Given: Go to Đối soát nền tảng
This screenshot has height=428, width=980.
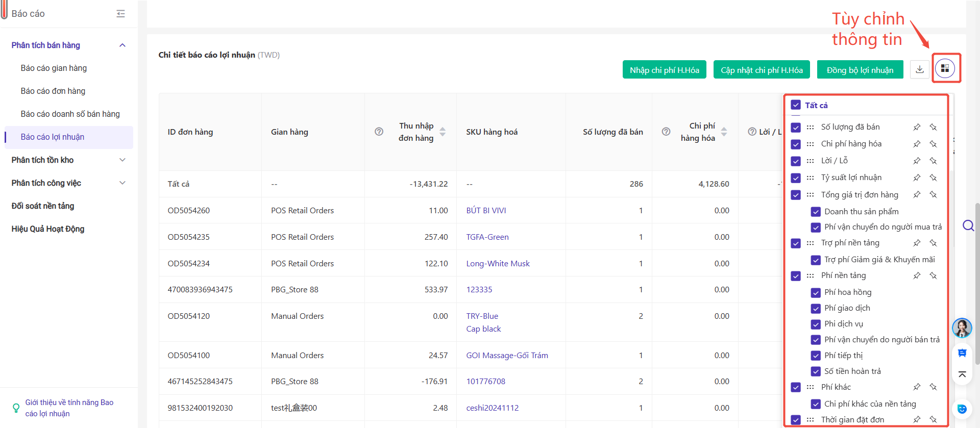Looking at the screenshot, I should (43, 206).
